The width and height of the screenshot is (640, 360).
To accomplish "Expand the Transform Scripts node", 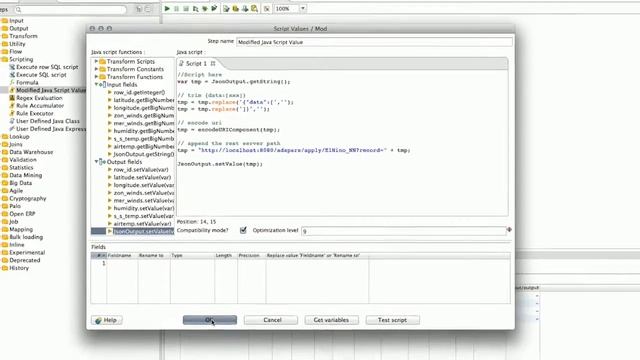I will pyautogui.click(x=96, y=61).
